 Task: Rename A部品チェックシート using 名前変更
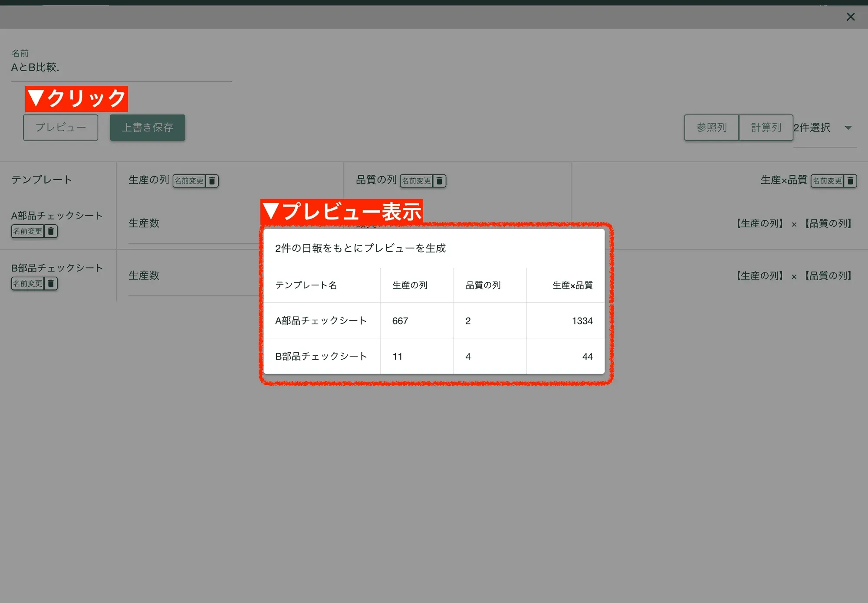tap(28, 231)
